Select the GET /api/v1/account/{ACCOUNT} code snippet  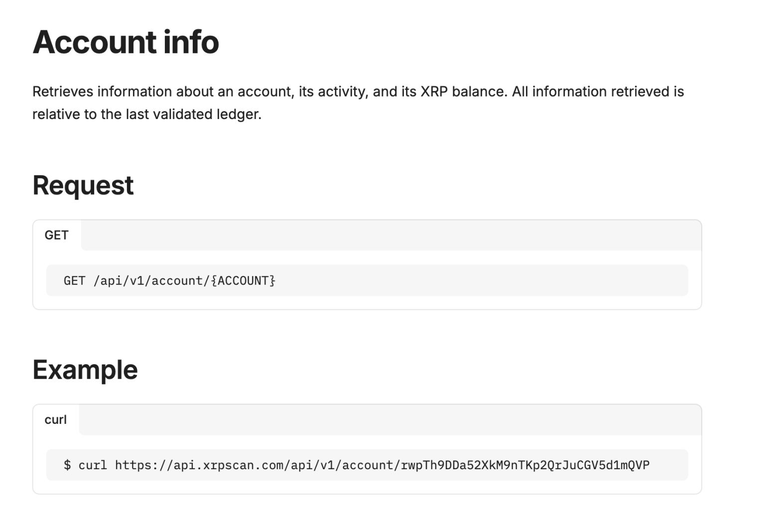(169, 280)
